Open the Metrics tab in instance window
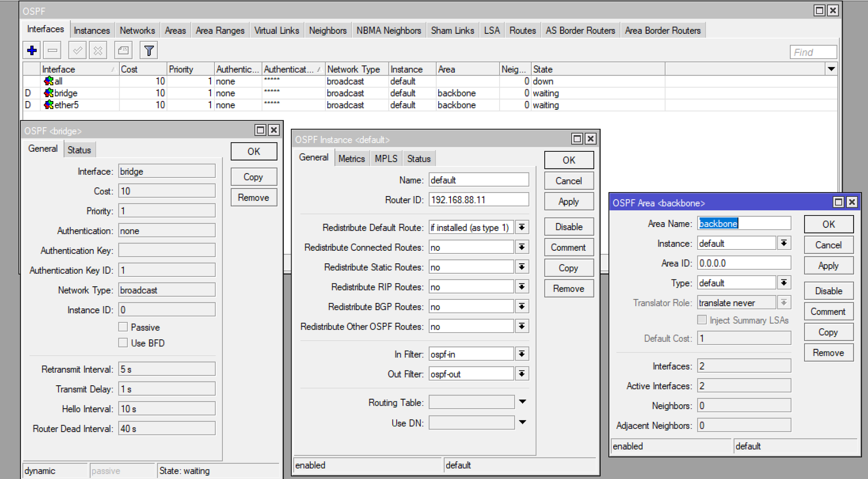 351,159
